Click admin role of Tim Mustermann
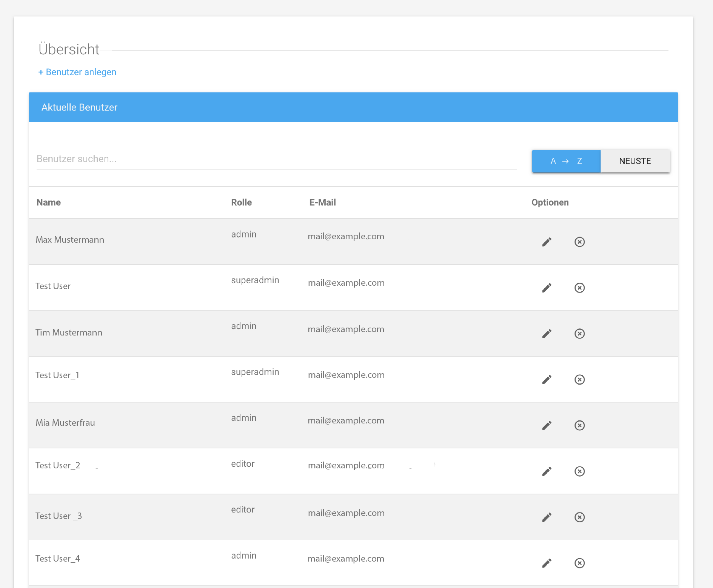Viewport: 713px width, 588px height. click(244, 326)
